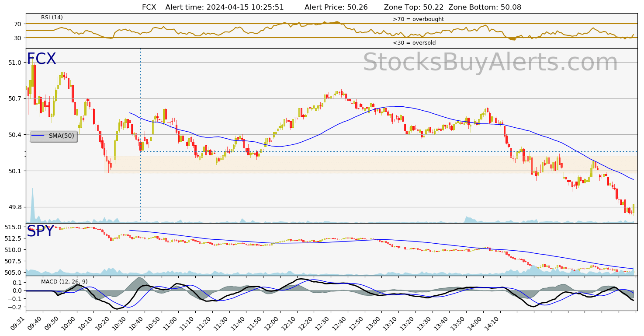644x336 pixels.
Task: Select the >70 = overbought annotation
Action: (418, 19)
